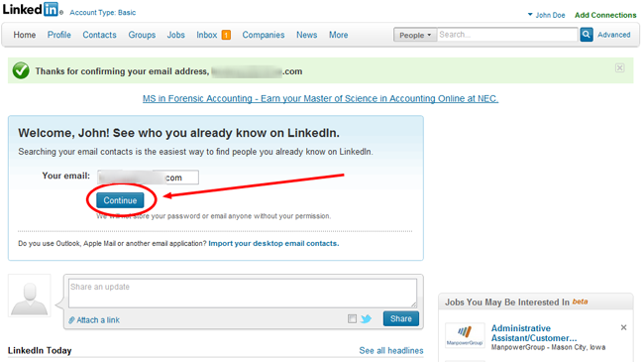Remove the Administrative Assistant job suggestion
The height and width of the screenshot is (362, 644).
(623, 327)
